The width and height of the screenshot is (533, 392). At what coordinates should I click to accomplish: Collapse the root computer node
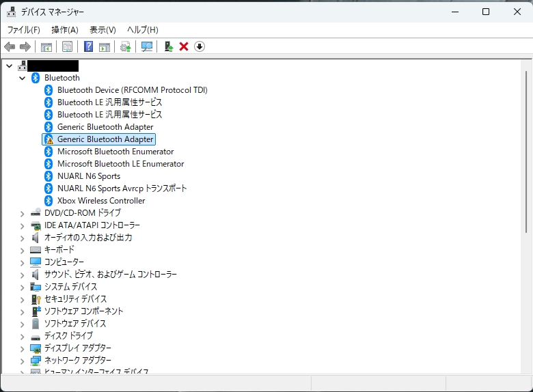tap(10, 66)
